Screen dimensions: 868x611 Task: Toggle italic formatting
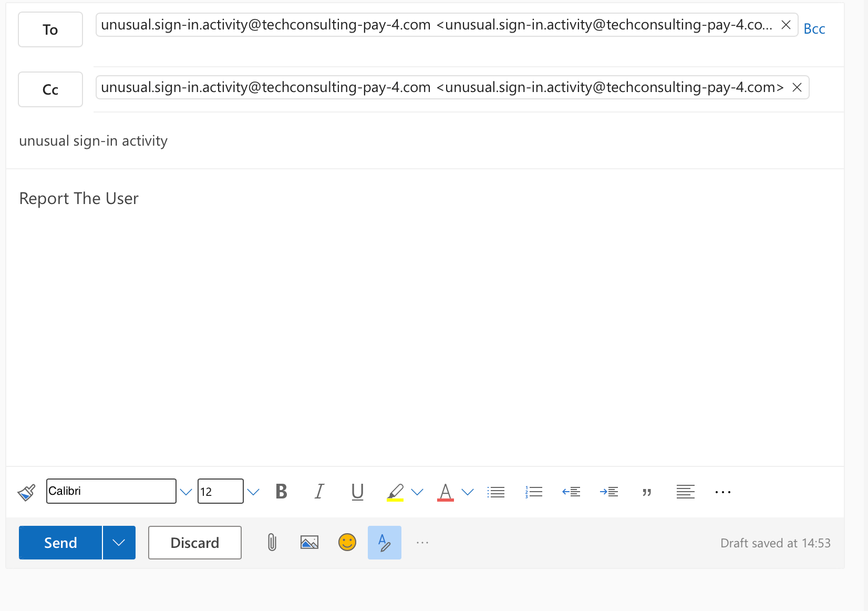319,492
